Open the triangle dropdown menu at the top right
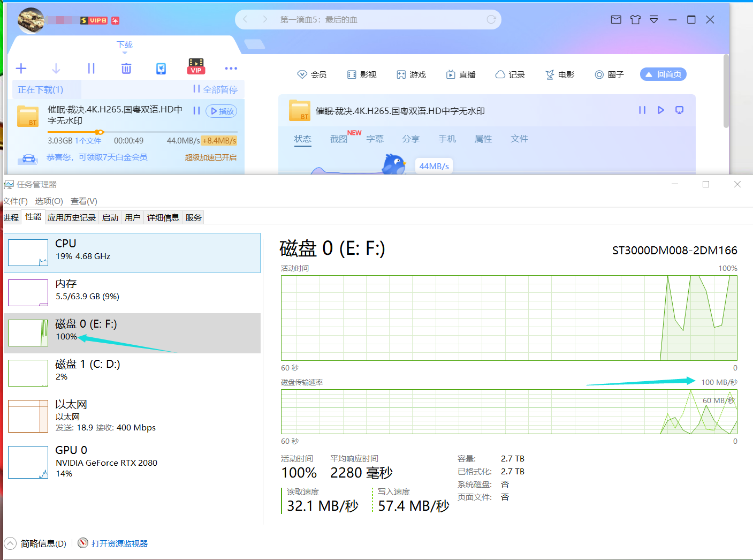 [653, 19]
